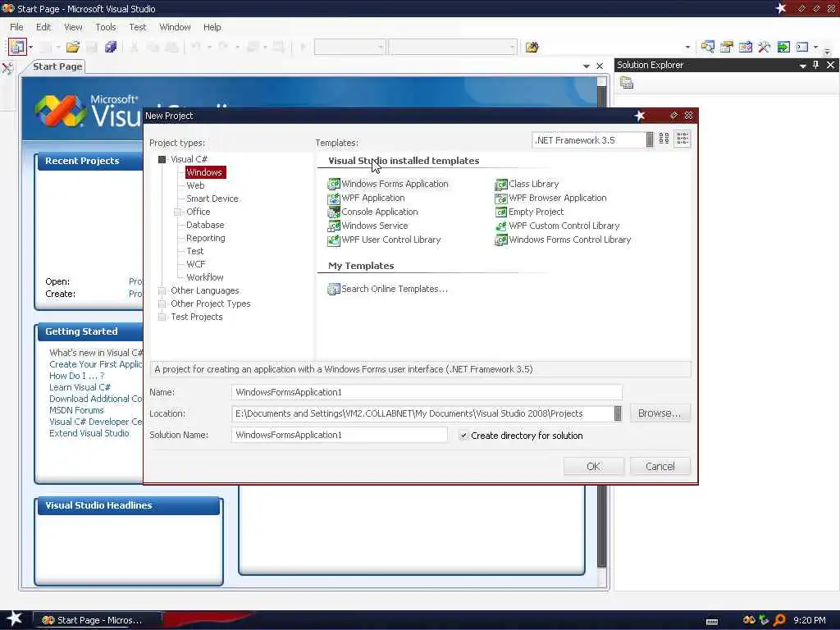Open the Help menu
The height and width of the screenshot is (630, 840).
(x=212, y=27)
